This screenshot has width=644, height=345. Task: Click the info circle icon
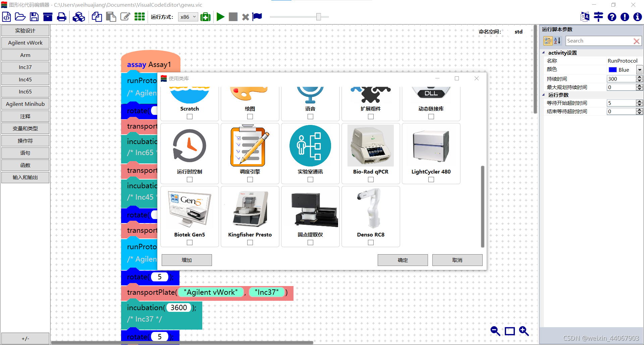(638, 17)
